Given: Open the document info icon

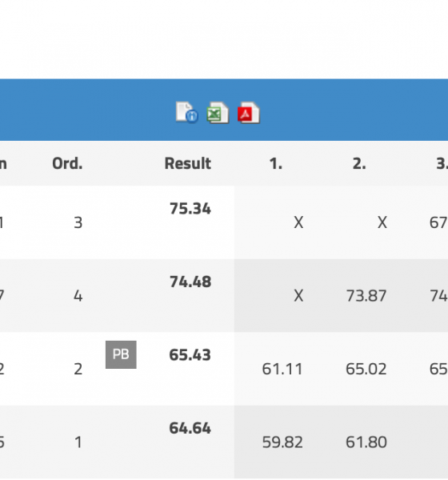Looking at the screenshot, I should (x=187, y=113).
